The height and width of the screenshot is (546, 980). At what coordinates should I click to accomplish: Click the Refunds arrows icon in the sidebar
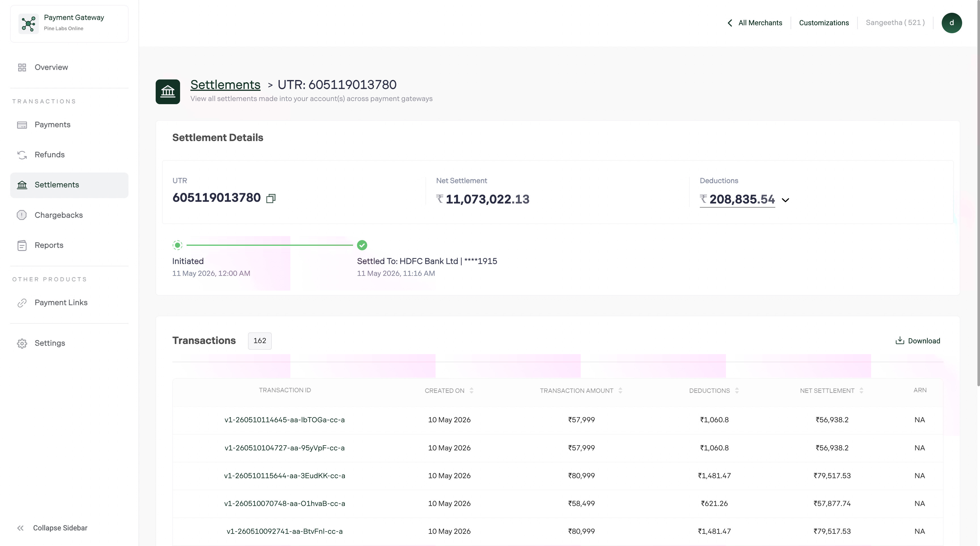22,155
